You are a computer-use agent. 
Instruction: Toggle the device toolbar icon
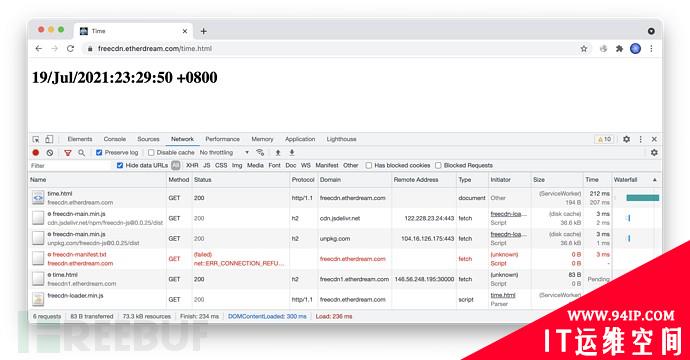[49, 139]
